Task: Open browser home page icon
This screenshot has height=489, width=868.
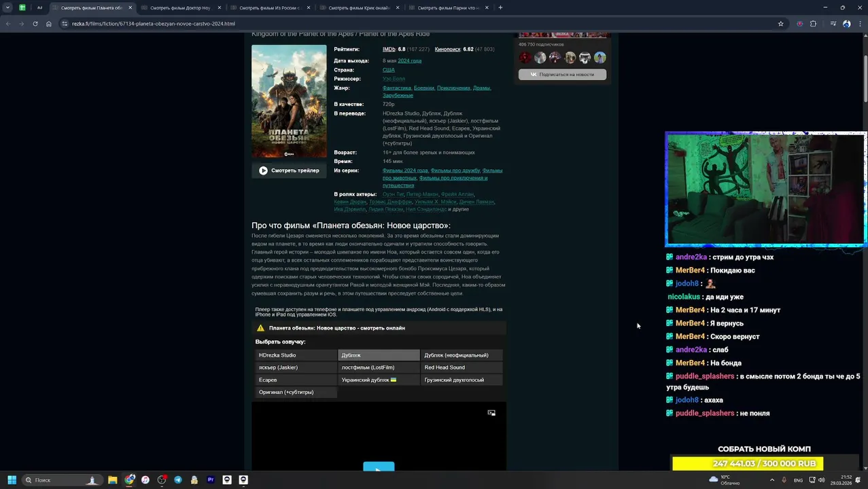Action: [x=49, y=24]
